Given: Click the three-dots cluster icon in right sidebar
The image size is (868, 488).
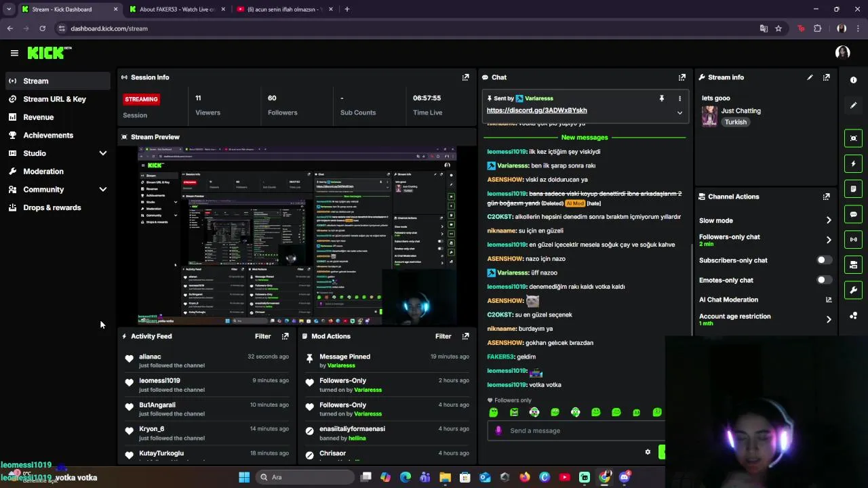Looking at the screenshot, I should [x=853, y=316].
